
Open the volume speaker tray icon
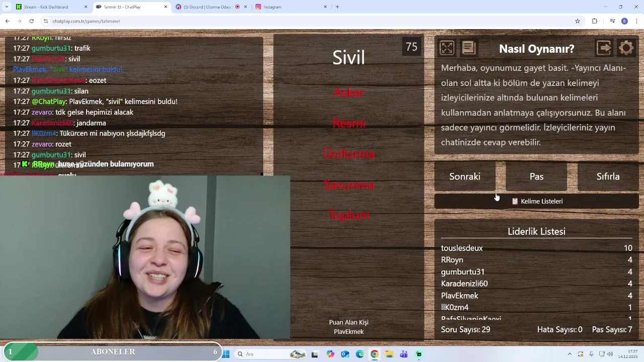click(610, 354)
